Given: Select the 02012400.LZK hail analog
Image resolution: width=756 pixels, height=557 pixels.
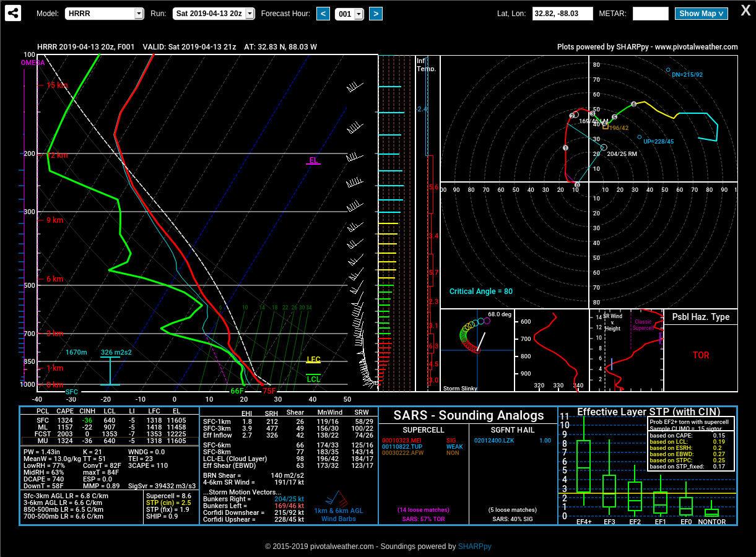Looking at the screenshot, I should [493, 441].
